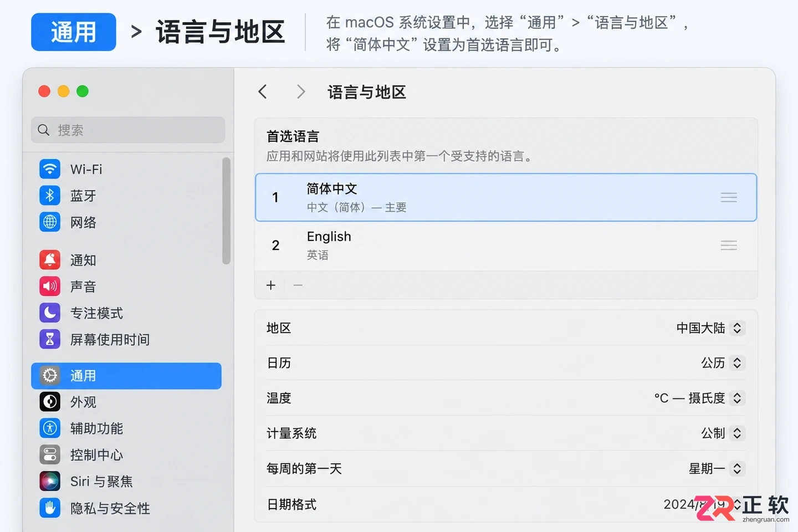This screenshot has width=798, height=532.
Task: Click the General (通用) gear icon
Action: coord(50,376)
